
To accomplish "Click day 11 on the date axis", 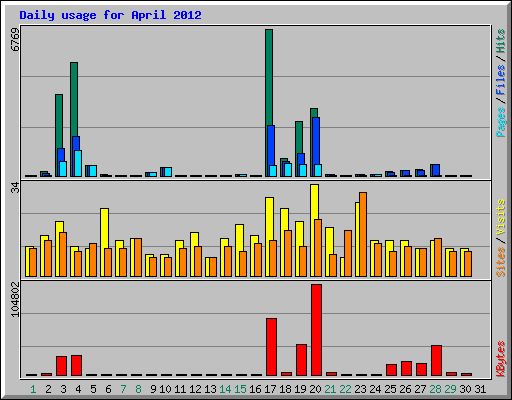I will pos(180,389).
